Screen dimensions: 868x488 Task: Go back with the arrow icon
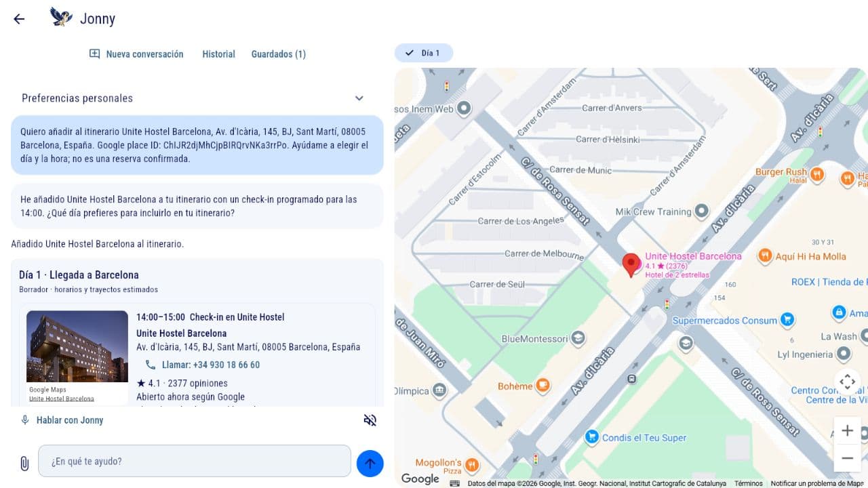coord(19,19)
